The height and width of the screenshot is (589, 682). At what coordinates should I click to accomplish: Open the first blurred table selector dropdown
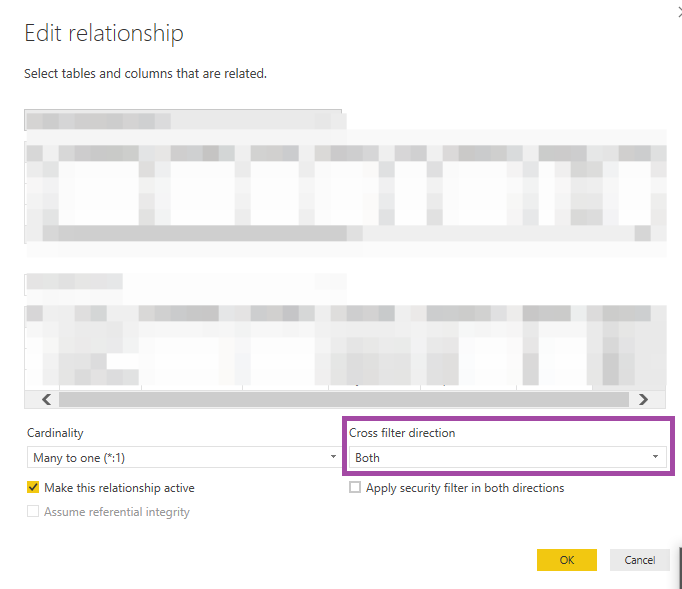tap(183, 120)
